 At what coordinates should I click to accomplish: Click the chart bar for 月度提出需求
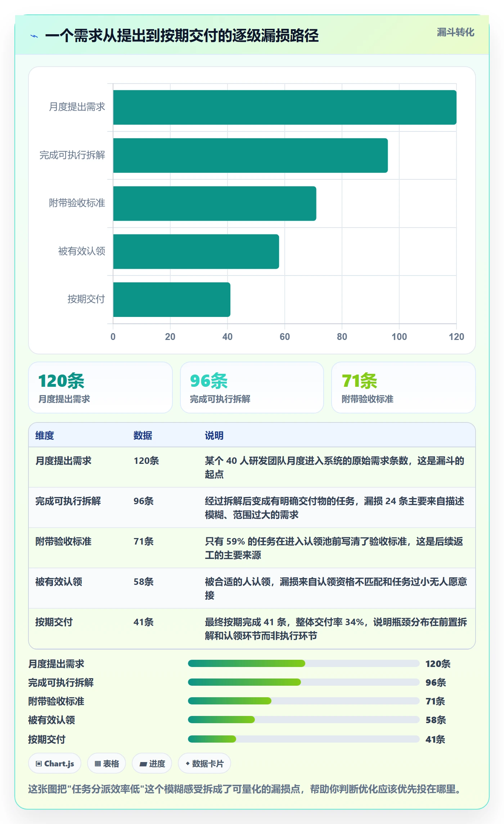[285, 107]
